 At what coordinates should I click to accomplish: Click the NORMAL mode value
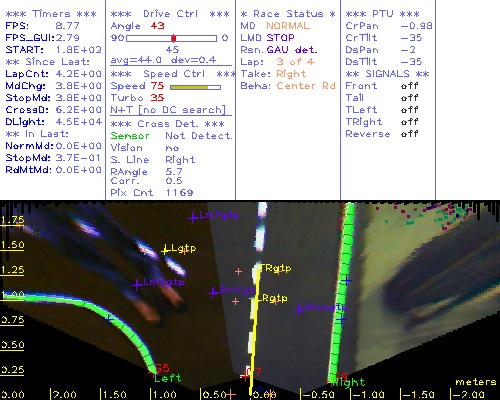point(288,26)
